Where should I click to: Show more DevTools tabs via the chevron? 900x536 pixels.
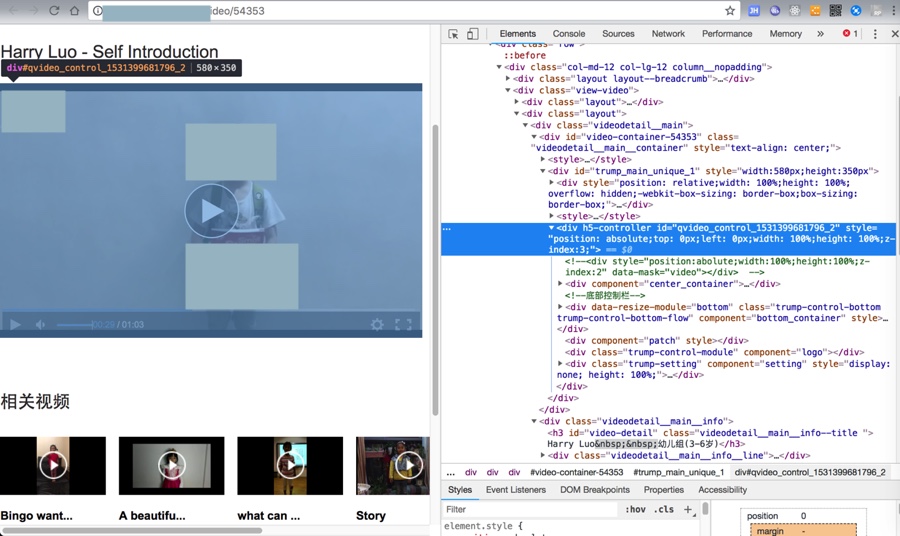pos(820,34)
